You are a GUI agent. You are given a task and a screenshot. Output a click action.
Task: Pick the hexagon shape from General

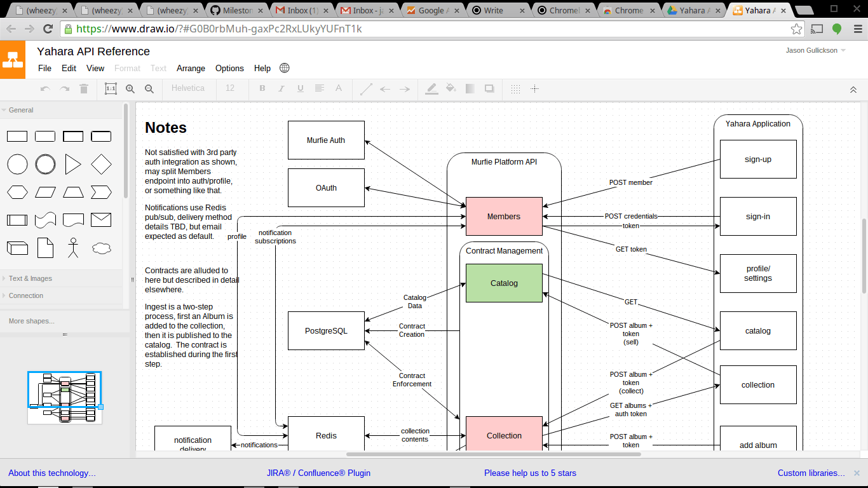click(x=17, y=192)
